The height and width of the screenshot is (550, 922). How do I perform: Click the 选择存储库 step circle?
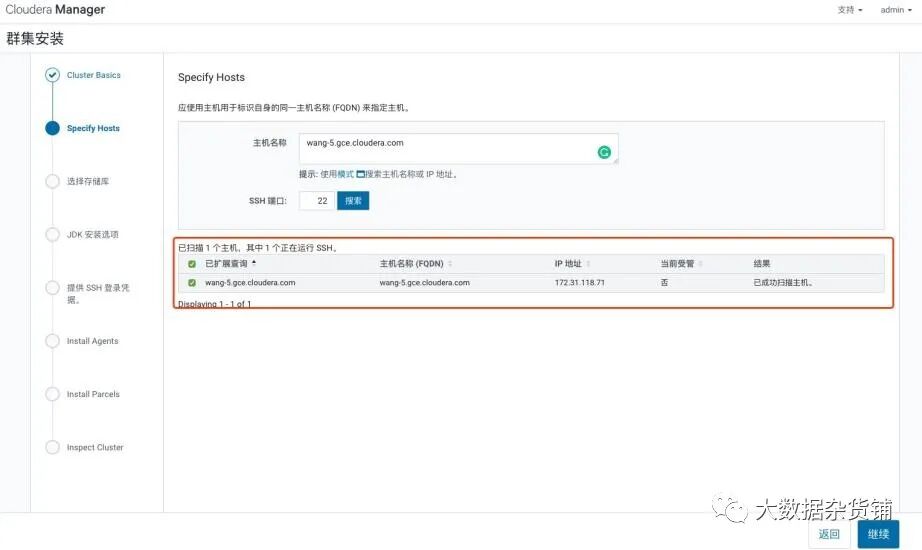[52, 181]
